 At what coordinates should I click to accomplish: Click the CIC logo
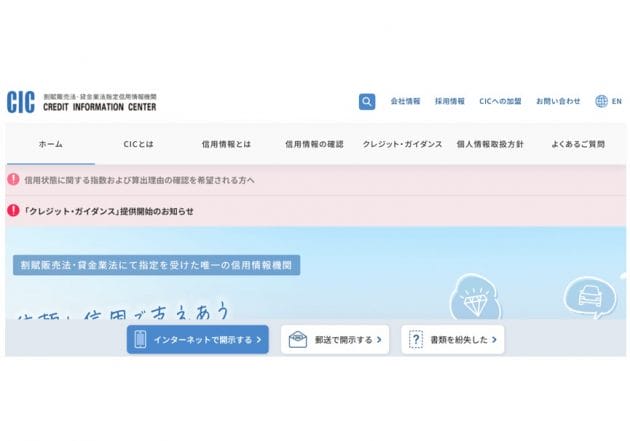[20, 101]
